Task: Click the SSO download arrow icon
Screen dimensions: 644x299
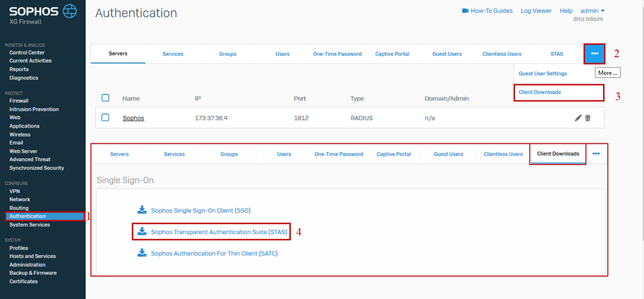Action: pyautogui.click(x=142, y=210)
